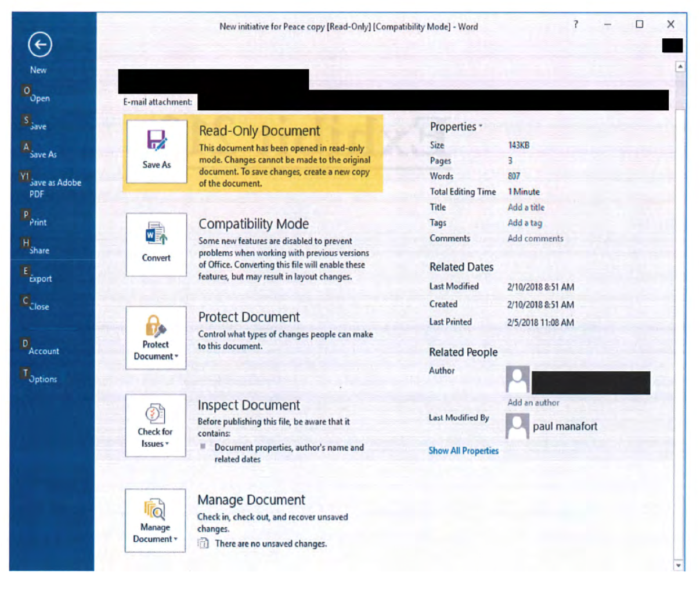Click the Add a title field
This screenshot has width=700, height=594.
click(526, 207)
